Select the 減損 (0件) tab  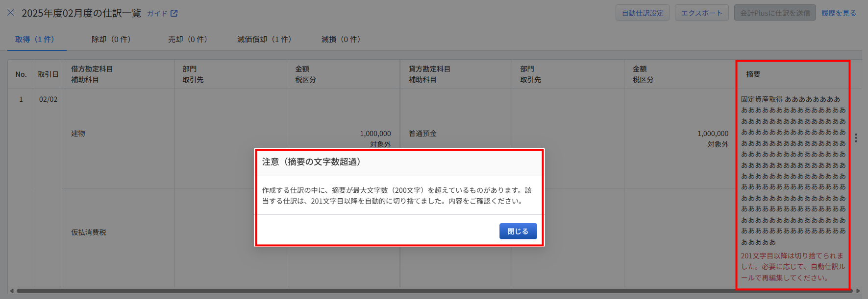[341, 39]
